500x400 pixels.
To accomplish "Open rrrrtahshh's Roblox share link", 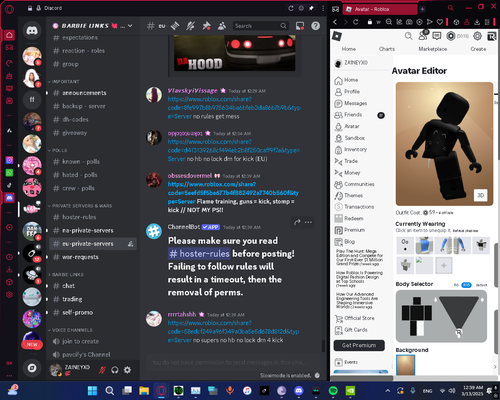I will 233,332.
